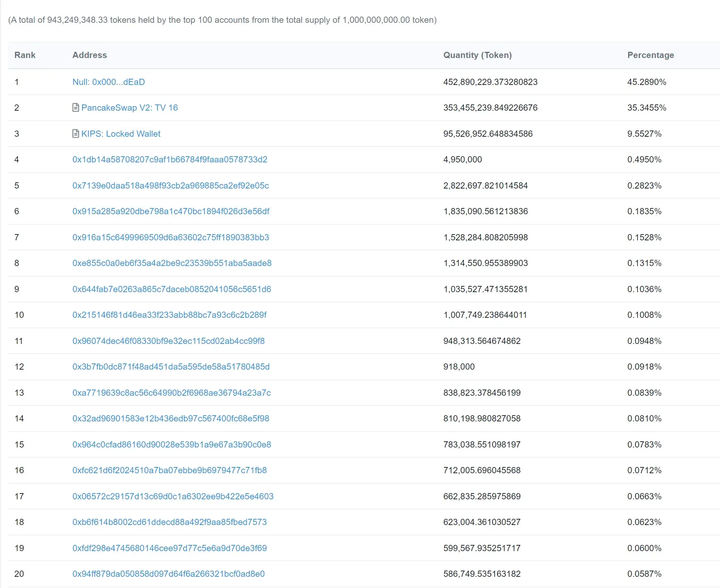The image size is (720, 588).
Task: Click the 35.3455% percentage value
Action: coord(647,108)
